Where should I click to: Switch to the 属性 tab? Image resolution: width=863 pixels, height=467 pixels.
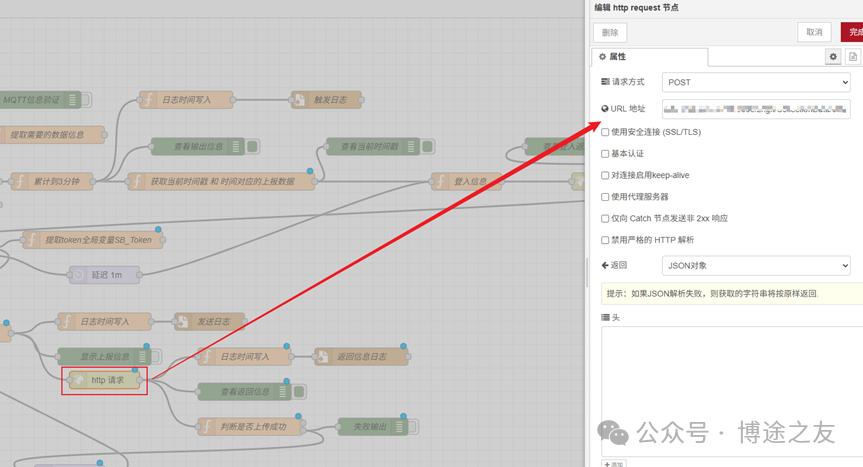point(649,57)
